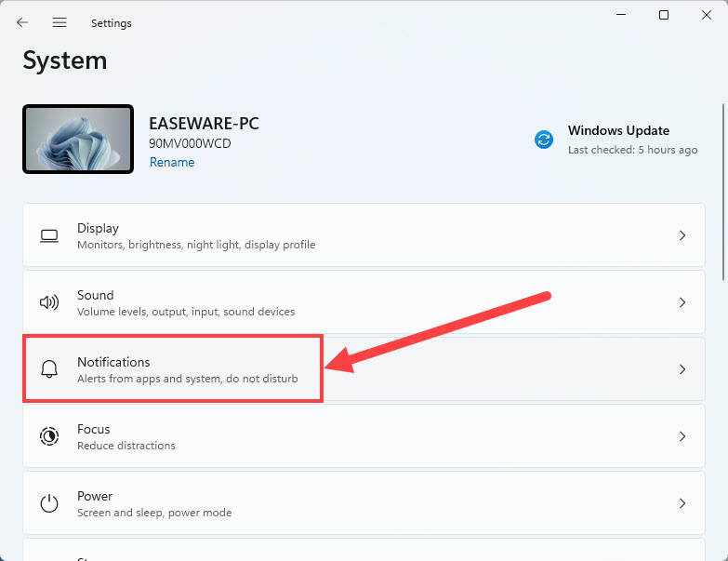
Task: Expand the Display settings chevron
Action: pos(682,235)
